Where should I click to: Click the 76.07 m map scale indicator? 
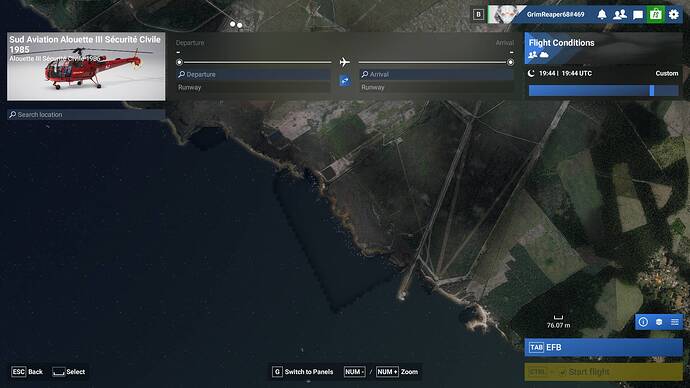558,322
